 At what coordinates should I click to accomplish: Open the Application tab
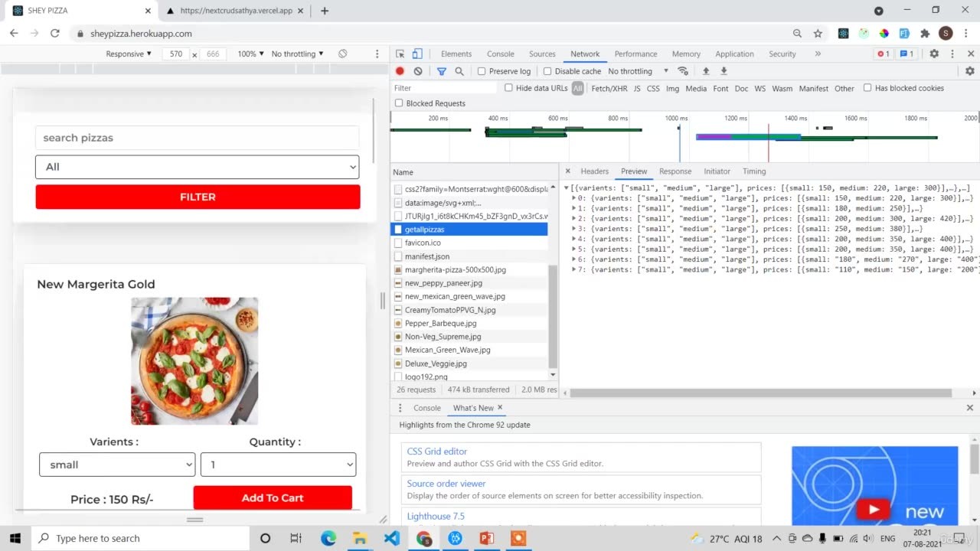click(x=734, y=54)
